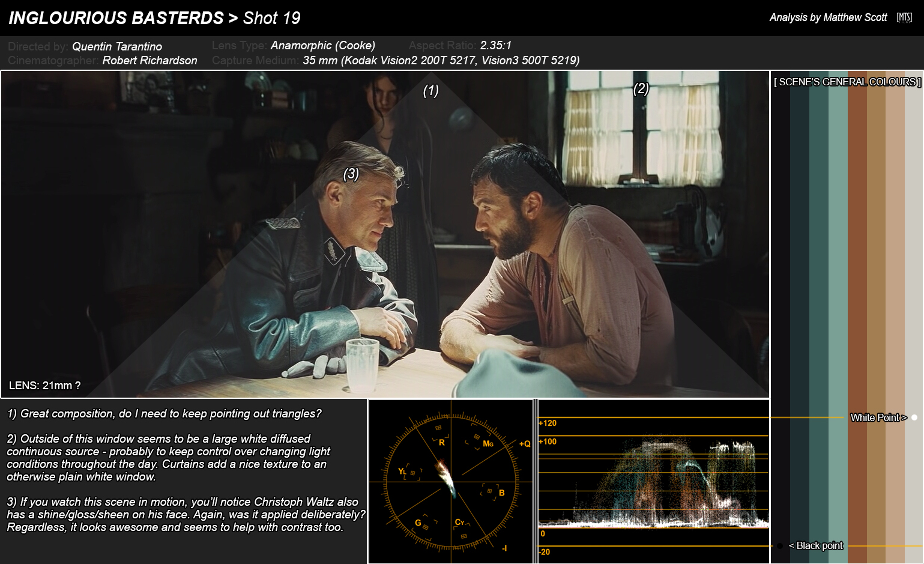Click cinematographer name 'Robert Richardson'
This screenshot has height=564, width=924.
pos(149,60)
